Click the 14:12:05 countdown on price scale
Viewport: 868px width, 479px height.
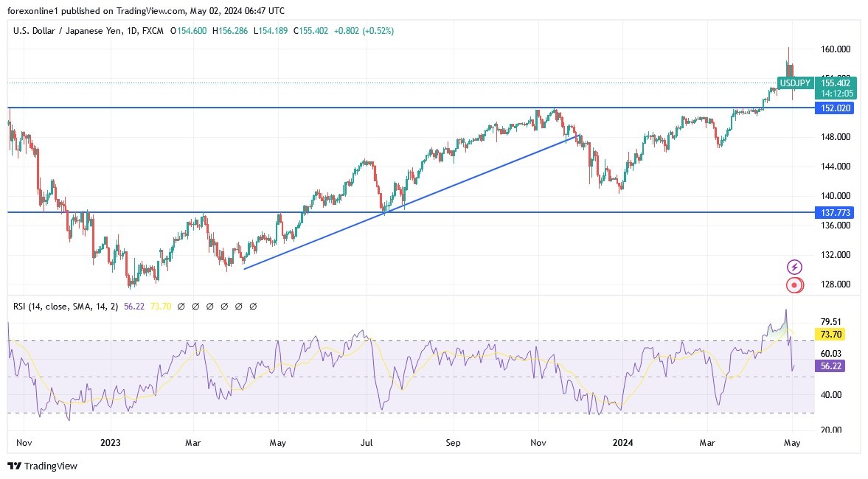coord(836,94)
